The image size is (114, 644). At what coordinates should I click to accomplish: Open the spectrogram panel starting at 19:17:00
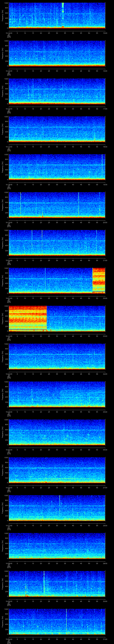click(x=57, y=129)
